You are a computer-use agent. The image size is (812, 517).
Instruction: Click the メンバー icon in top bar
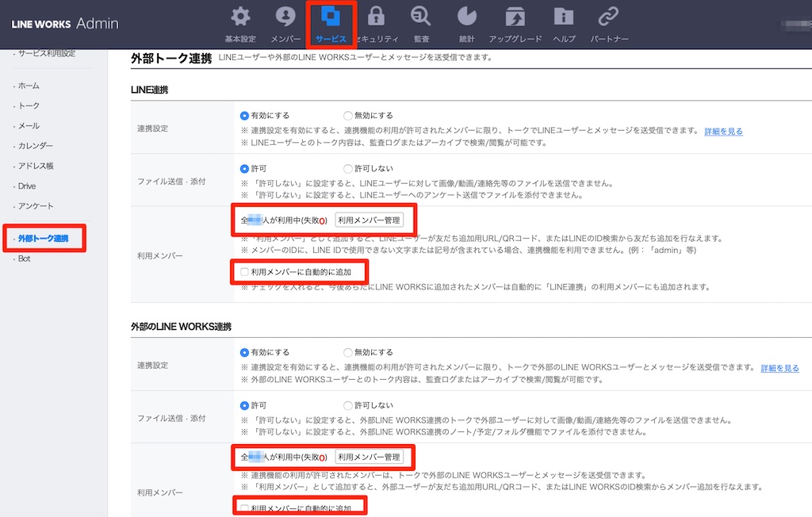[285, 17]
